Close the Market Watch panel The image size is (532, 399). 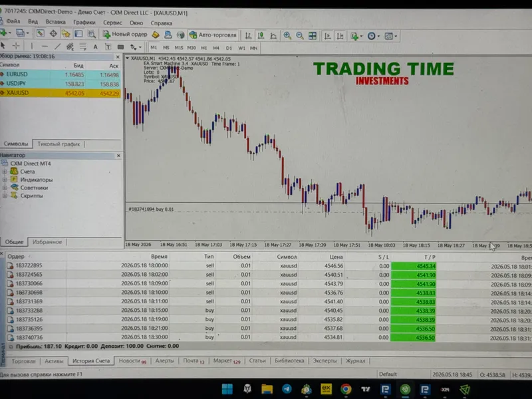tap(118, 57)
